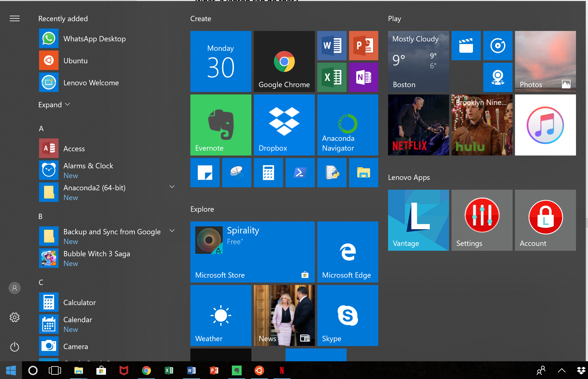This screenshot has width=588, height=379.
Task: Launch the Anaconda Navigator tile
Action: pos(347,125)
